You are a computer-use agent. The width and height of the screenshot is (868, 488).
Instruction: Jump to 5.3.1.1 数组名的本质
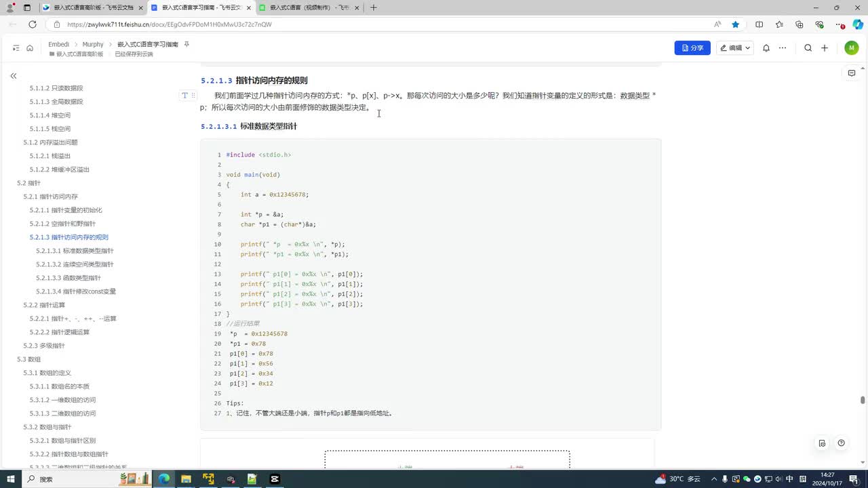(x=60, y=386)
